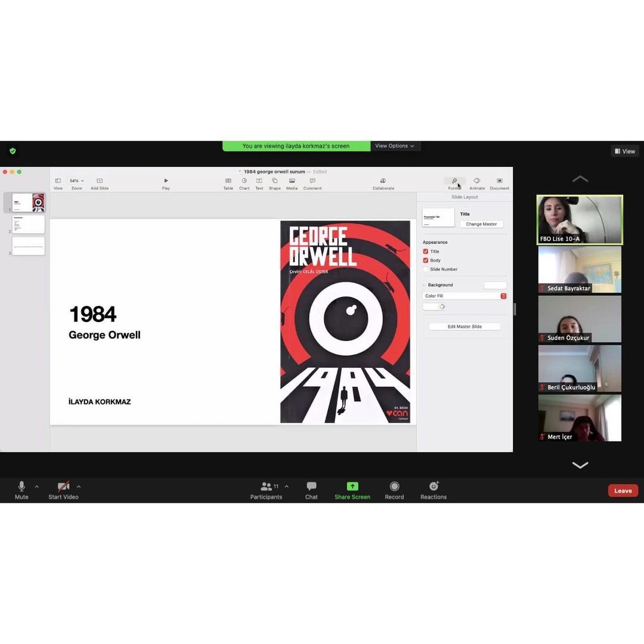Viewport: 644px width, 644px height.
Task: Click the color wheel picker icon
Action: (x=442, y=307)
